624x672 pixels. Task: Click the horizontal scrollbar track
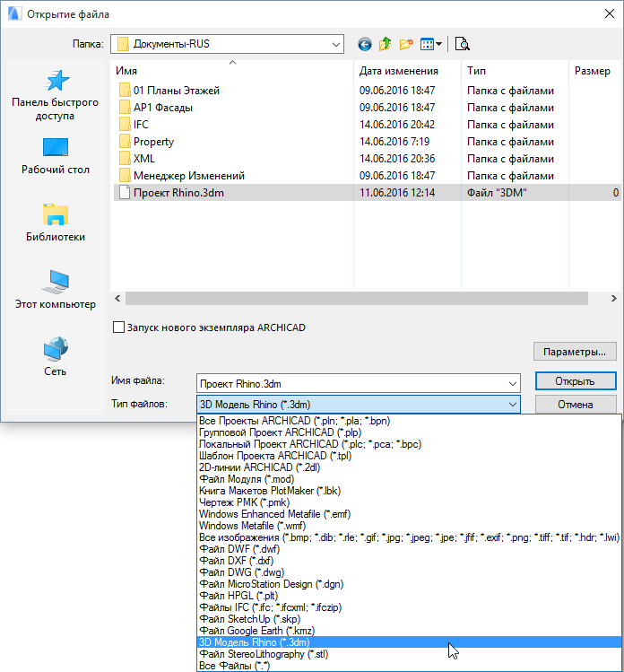[x=356, y=298]
